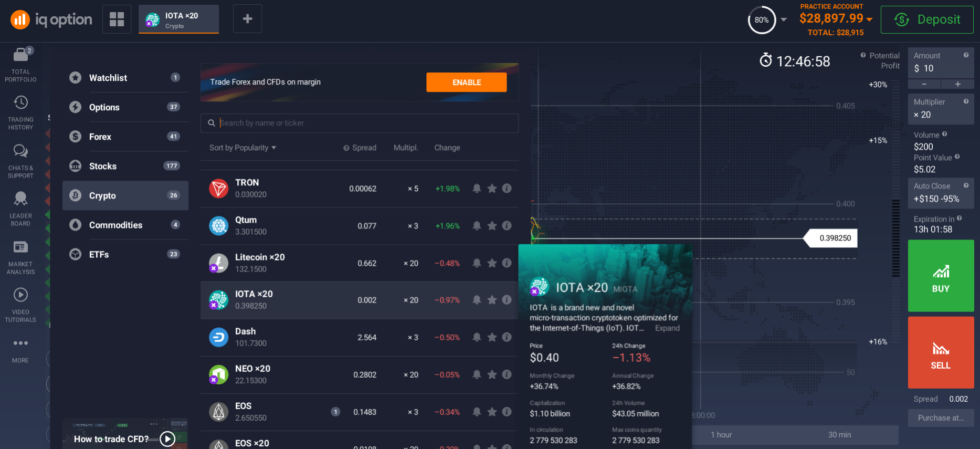Click help icon beside Multiplier

tap(966, 101)
